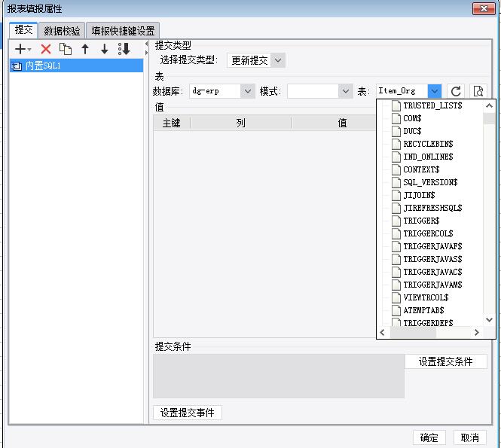Refresh the table list with the refresh icon

point(456,91)
